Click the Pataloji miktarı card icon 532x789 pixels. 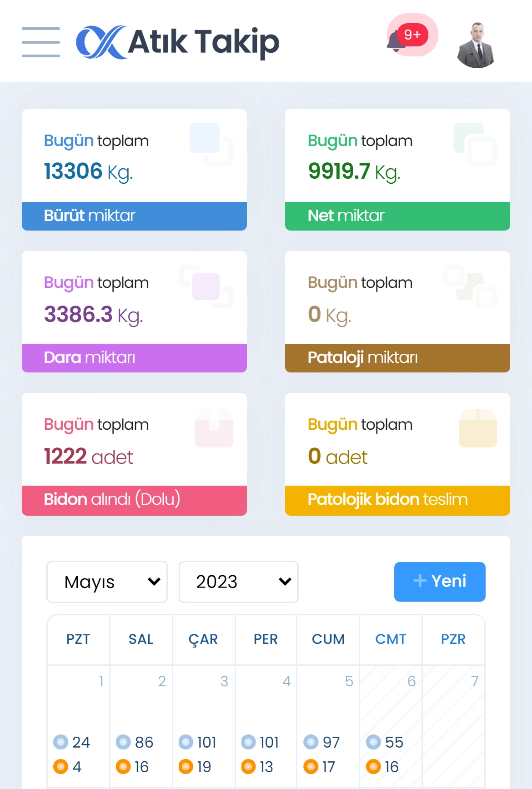[470, 286]
